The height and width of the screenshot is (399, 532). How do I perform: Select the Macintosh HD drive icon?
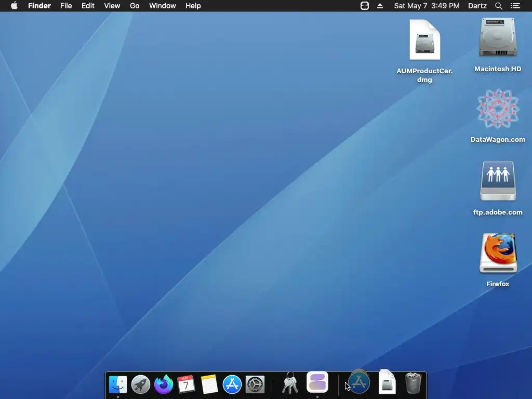coord(498,37)
